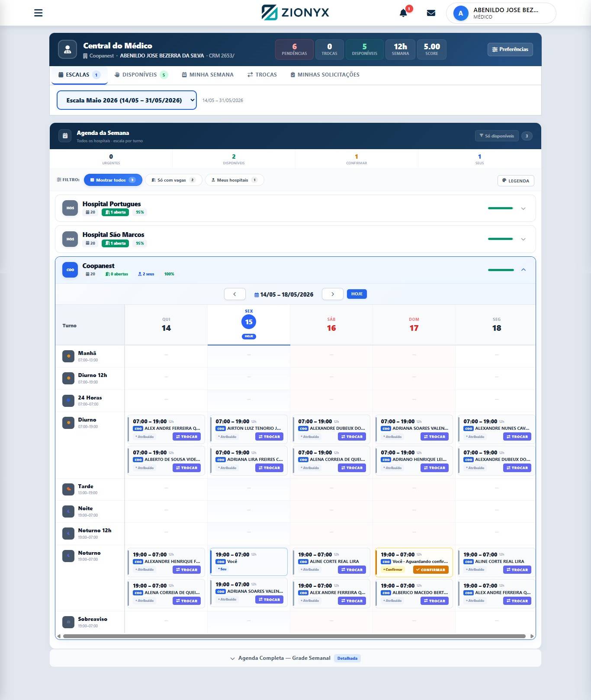This screenshot has height=700, width=591.
Task: Go to next week with right arrow
Action: coord(333,294)
